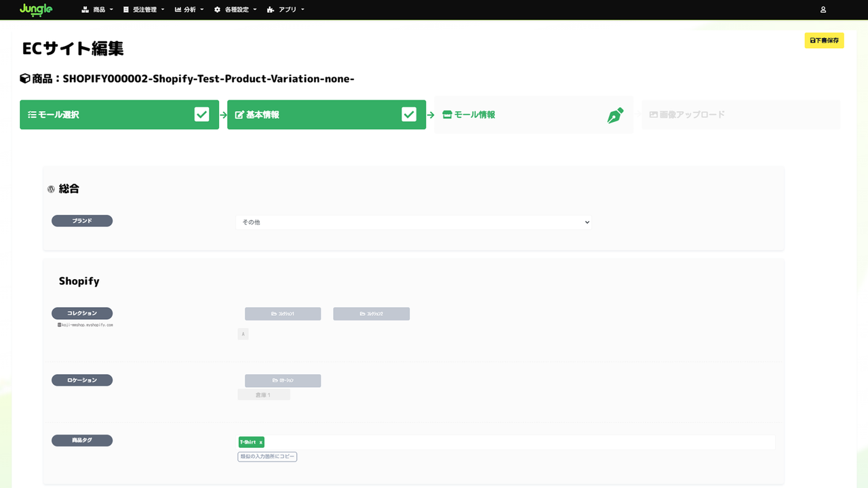Go to the 基本情報 step
The width and height of the screenshot is (868, 488).
(x=326, y=115)
